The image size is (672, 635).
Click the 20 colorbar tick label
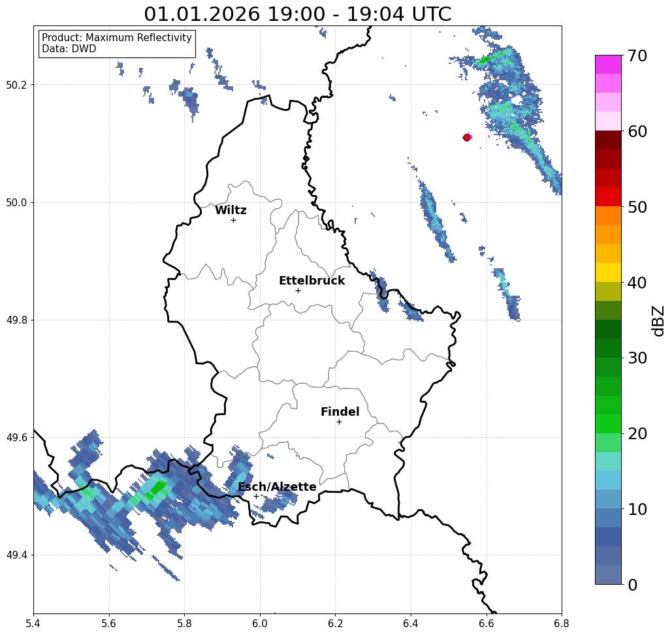click(637, 433)
